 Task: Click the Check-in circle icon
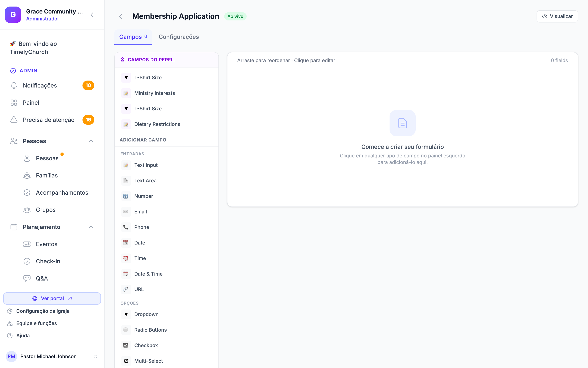[x=27, y=261]
